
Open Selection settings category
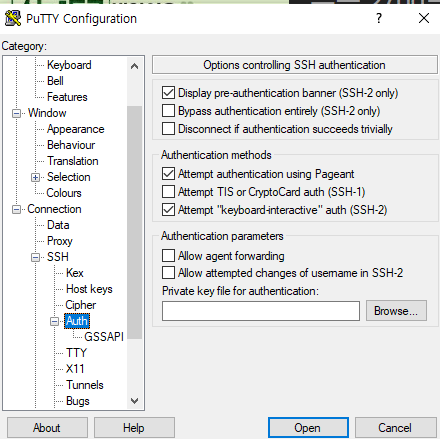coord(69,177)
